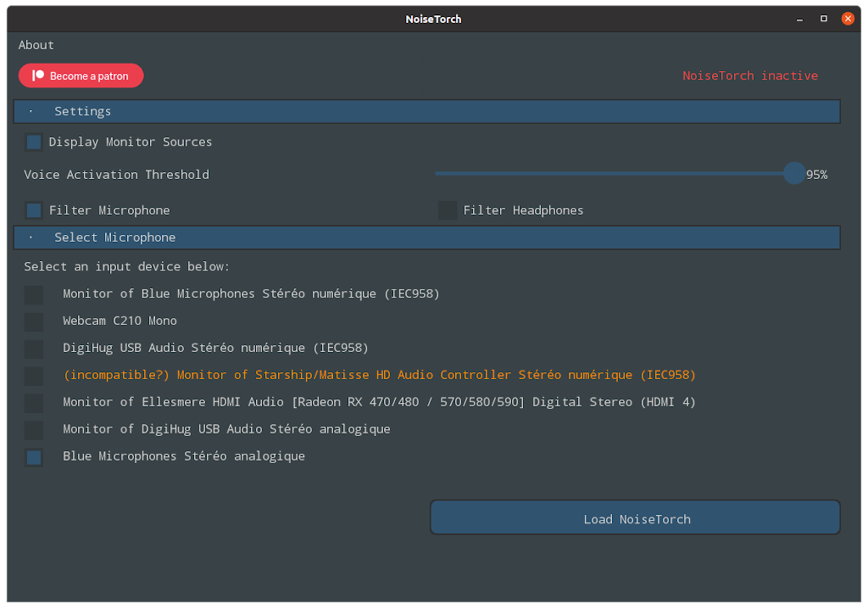
Task: Collapse the Settings section header
Action: click(x=427, y=111)
